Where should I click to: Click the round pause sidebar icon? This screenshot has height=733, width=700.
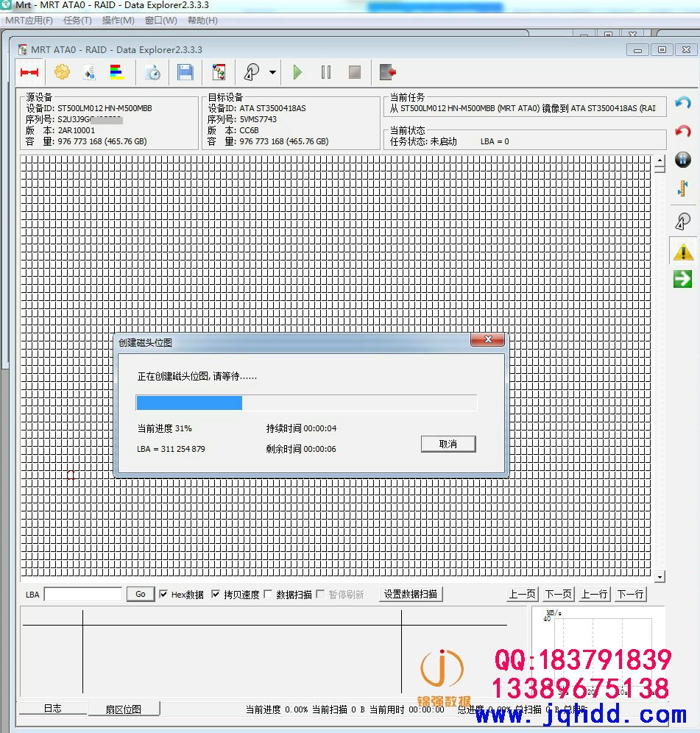682,160
